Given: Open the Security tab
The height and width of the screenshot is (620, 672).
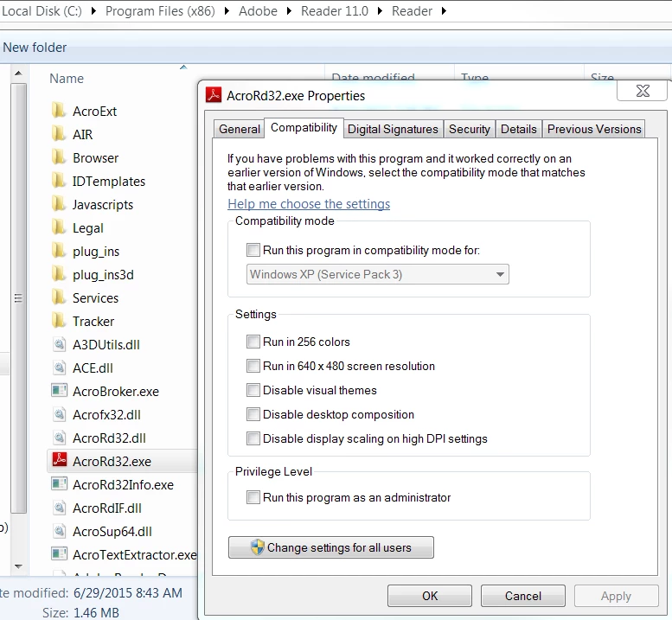Looking at the screenshot, I should point(470,129).
